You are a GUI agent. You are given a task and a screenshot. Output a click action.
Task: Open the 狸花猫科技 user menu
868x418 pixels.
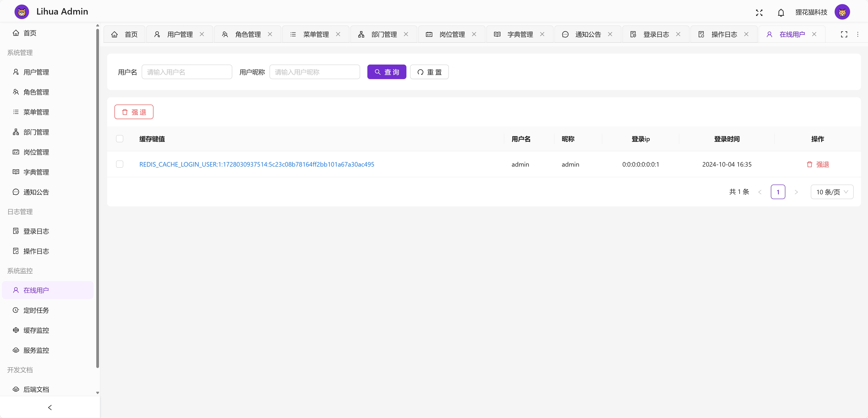(811, 12)
